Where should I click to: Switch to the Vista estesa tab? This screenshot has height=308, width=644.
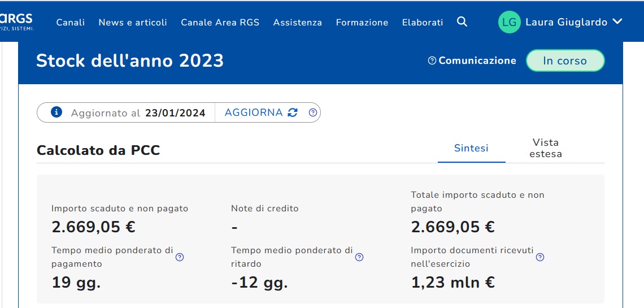[546, 148]
